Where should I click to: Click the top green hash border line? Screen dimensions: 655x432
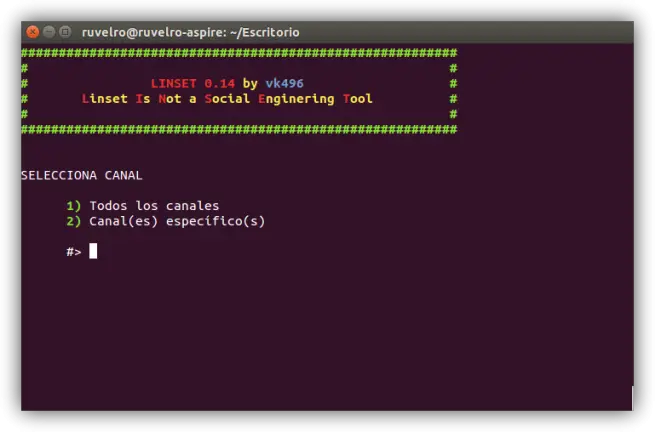point(239,53)
